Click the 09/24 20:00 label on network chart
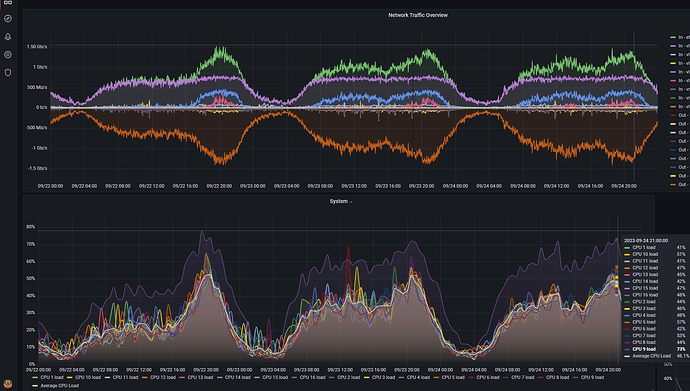Viewport: 690px width, 391px height. (624, 186)
